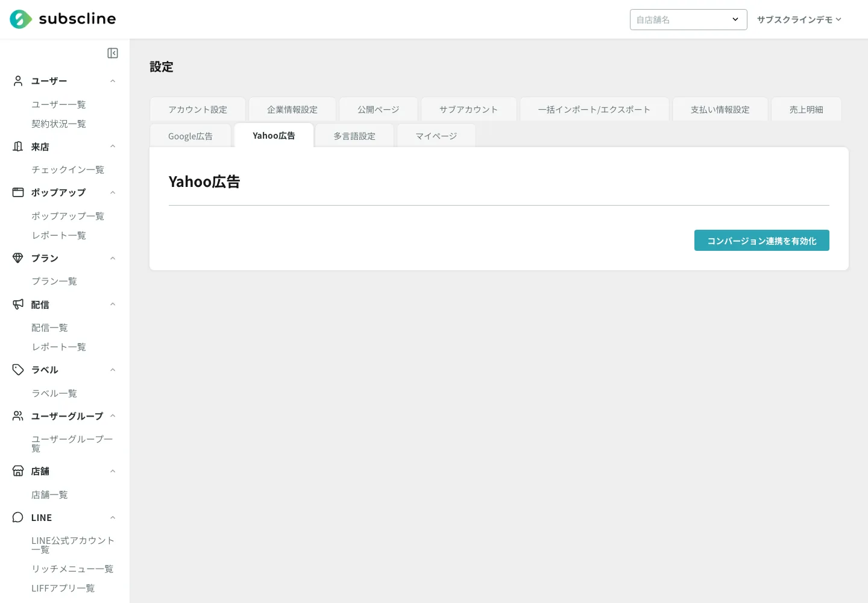868x603 pixels.
Task: Click the コンバージョン連携を有効化 button
Action: pos(762,241)
